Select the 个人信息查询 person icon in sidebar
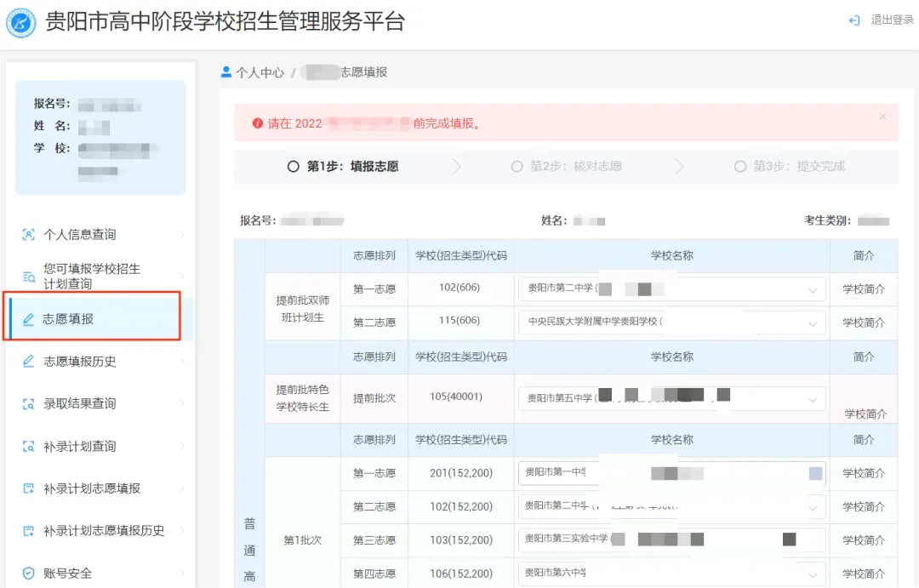 30,234
